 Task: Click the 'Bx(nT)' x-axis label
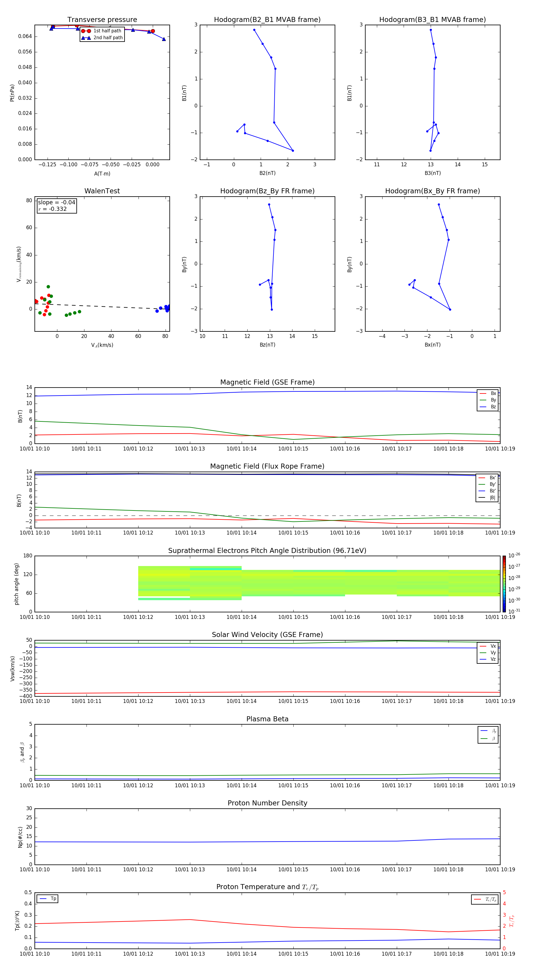click(x=432, y=345)
